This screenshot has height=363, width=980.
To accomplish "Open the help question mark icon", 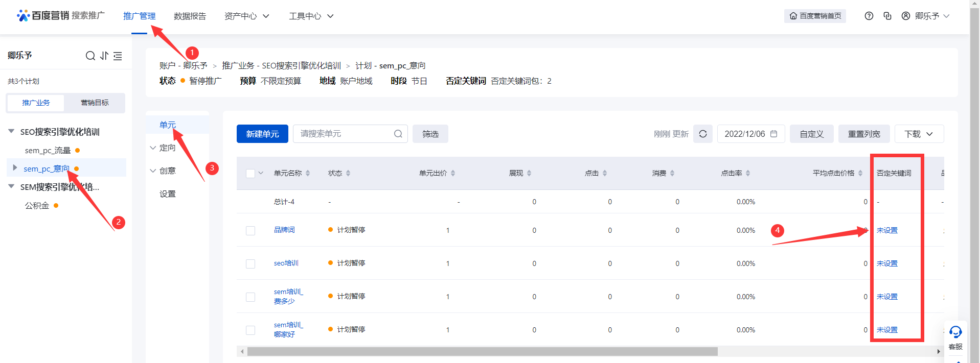I will point(869,16).
